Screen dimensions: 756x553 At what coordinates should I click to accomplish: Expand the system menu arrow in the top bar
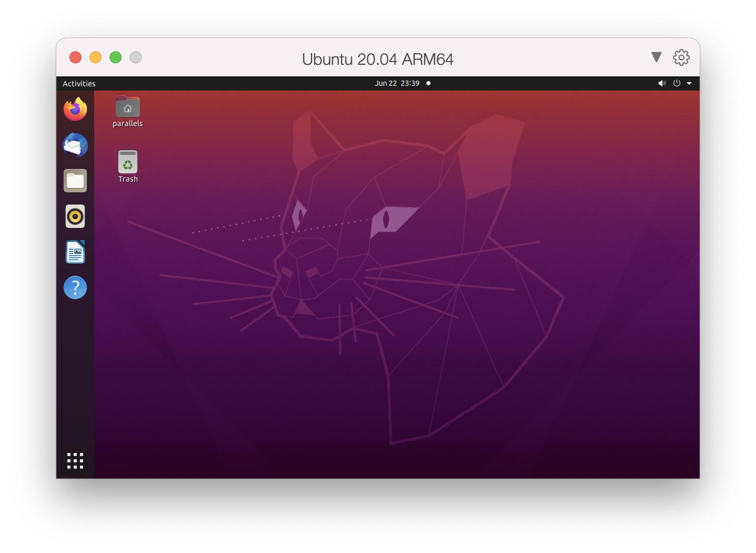point(689,83)
